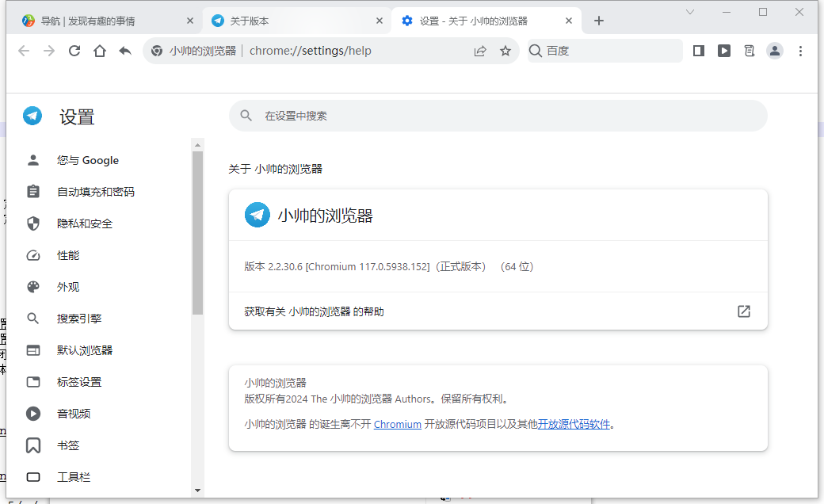Open 工具栏 settings section
Viewport: 824px width, 504px height.
coord(73,477)
